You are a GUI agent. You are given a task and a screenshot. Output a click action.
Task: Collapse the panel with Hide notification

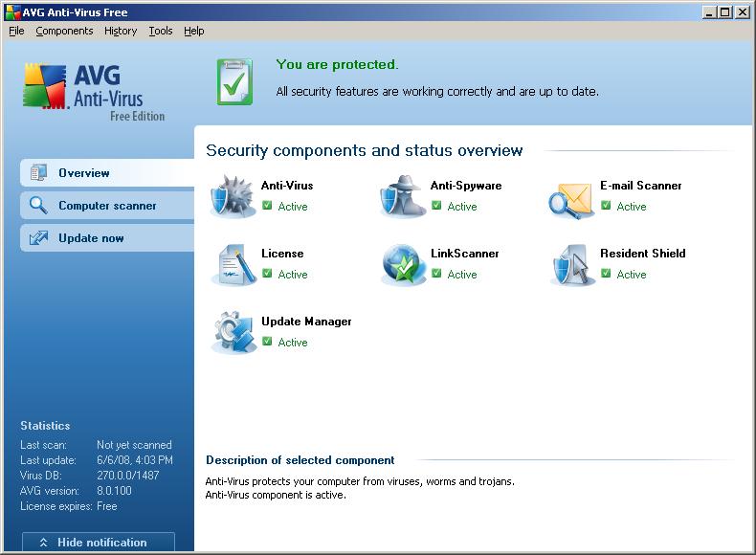click(x=99, y=543)
